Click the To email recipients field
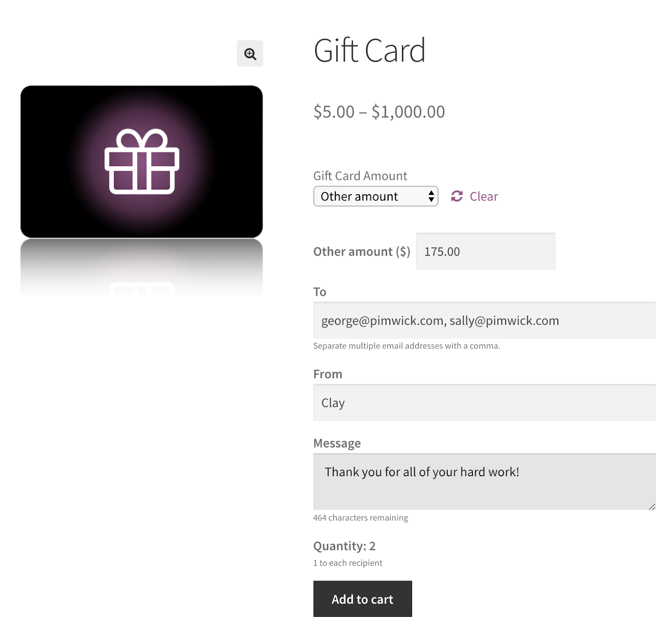 click(x=484, y=321)
